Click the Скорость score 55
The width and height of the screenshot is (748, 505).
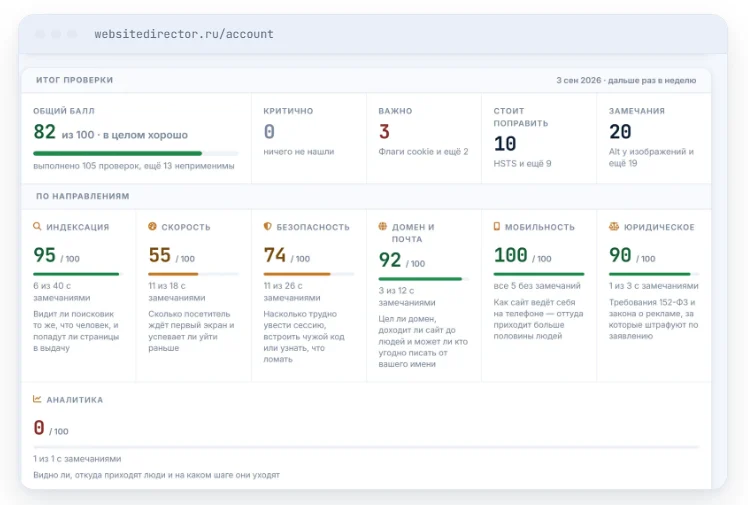click(159, 255)
